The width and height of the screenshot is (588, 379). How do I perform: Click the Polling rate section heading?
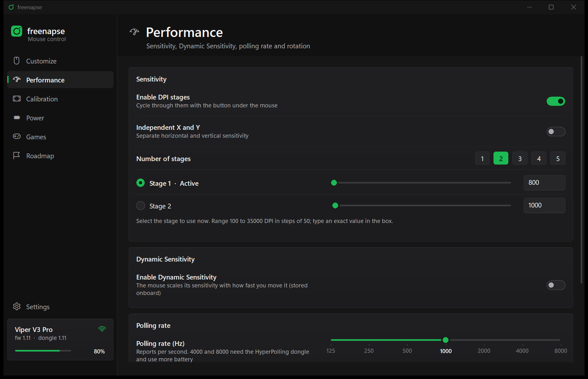pos(153,326)
